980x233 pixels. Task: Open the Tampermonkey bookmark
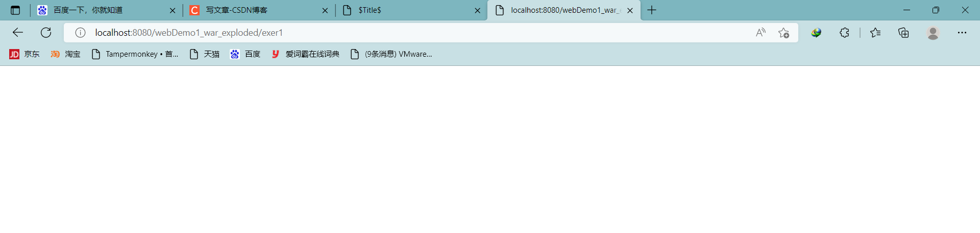click(135, 54)
